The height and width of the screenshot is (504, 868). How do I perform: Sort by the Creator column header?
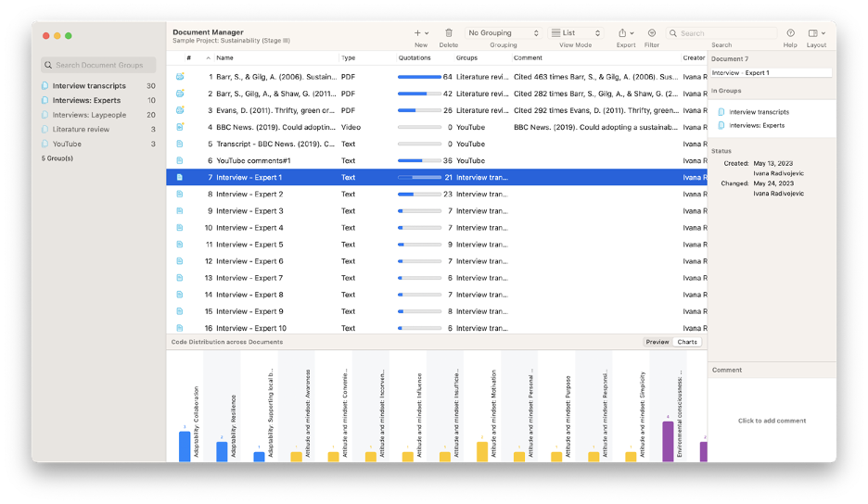694,57
